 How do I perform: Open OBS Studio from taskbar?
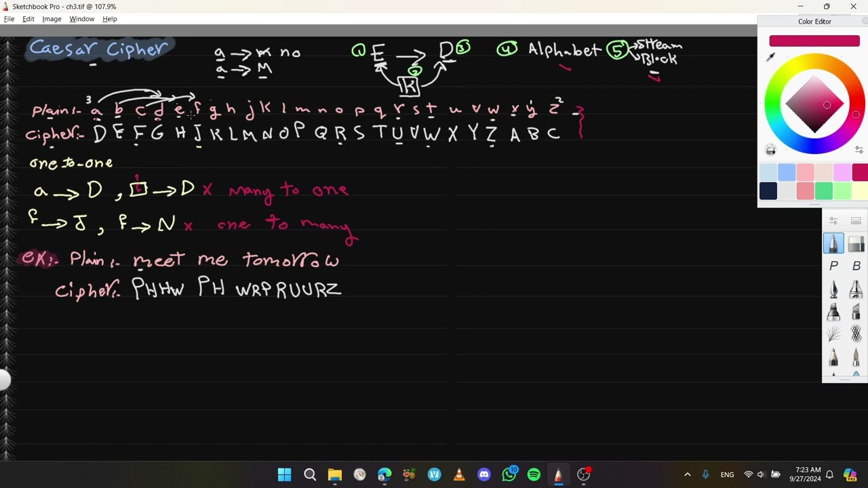(x=584, y=474)
